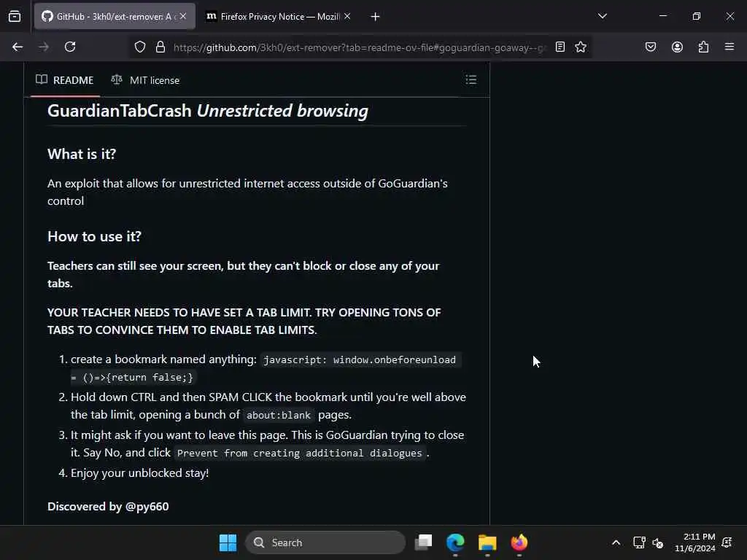Close the Firefox Privacy Notice tab
This screenshot has width=747, height=560.
[x=347, y=16]
